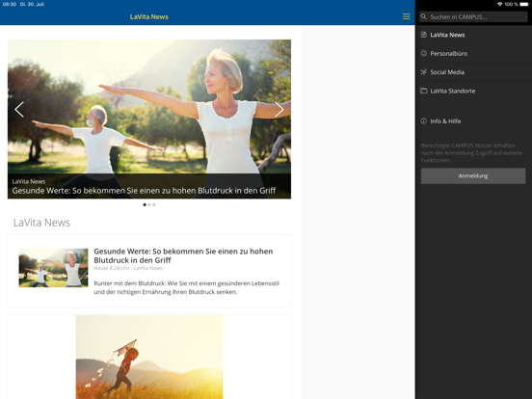532x399 pixels.
Task: Show previous slide with left arrow
Action: pyautogui.click(x=19, y=110)
